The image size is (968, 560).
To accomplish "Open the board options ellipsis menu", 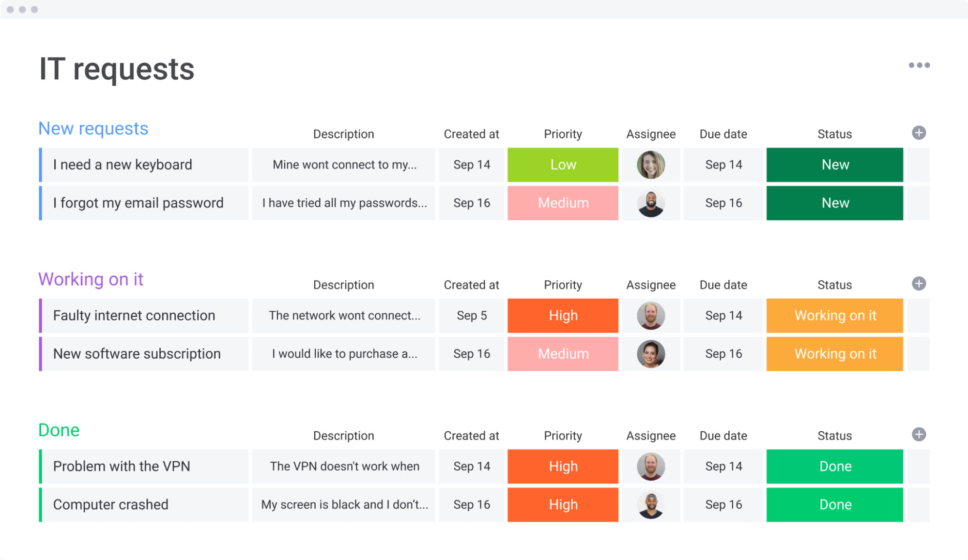I will [919, 65].
